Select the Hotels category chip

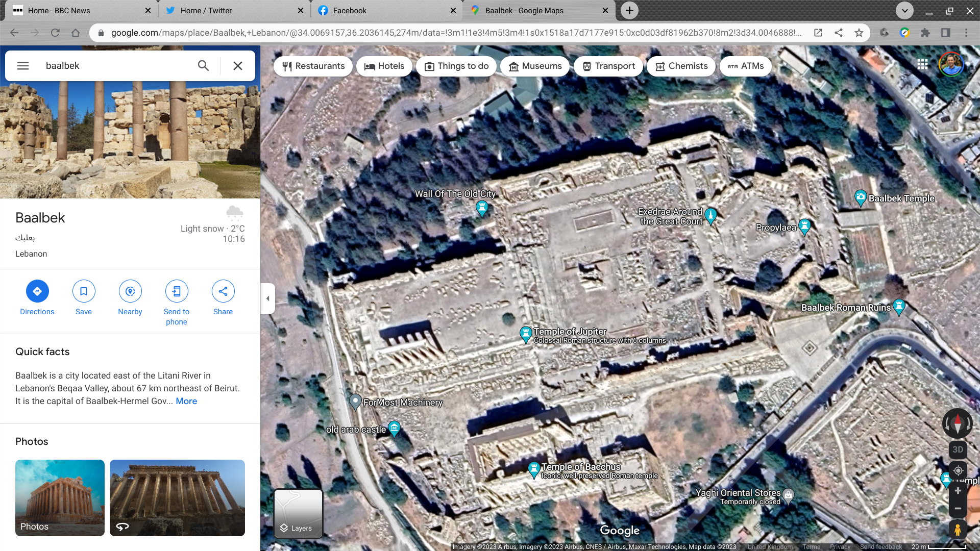[384, 66]
